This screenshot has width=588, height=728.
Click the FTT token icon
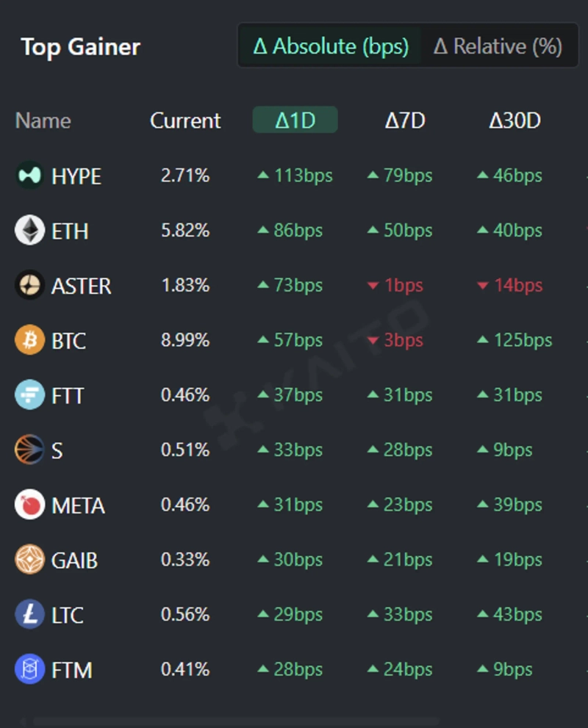pyautogui.click(x=30, y=395)
